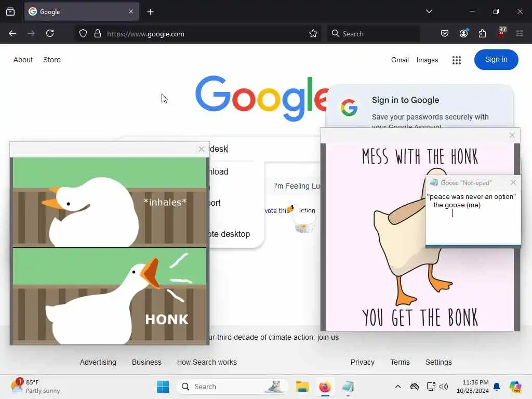The height and width of the screenshot is (399, 532).
Task: Open the climate action join us link
Action: tap(274, 337)
